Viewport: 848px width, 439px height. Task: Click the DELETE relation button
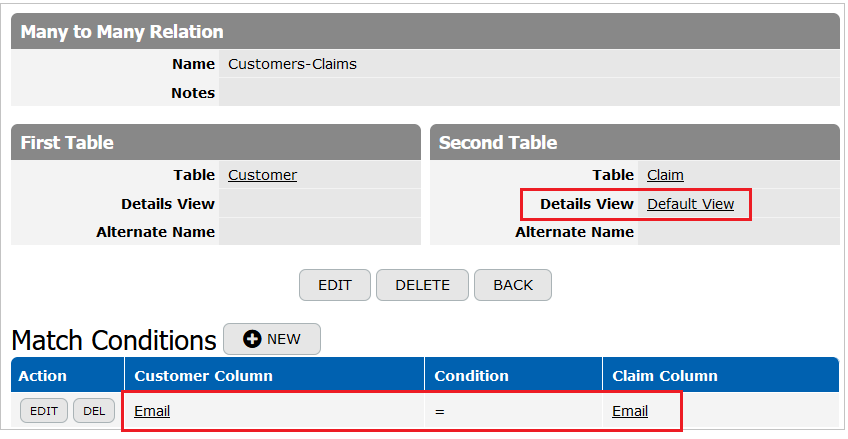[422, 285]
